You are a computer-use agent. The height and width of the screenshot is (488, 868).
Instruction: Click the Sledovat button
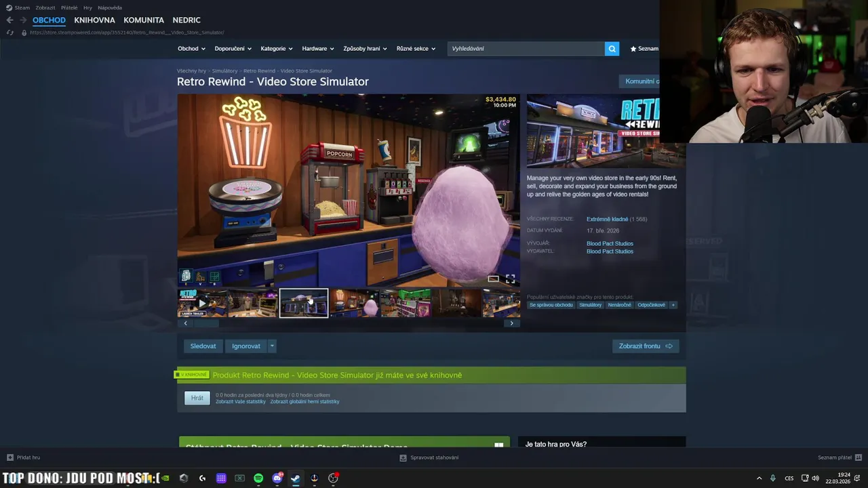click(203, 346)
